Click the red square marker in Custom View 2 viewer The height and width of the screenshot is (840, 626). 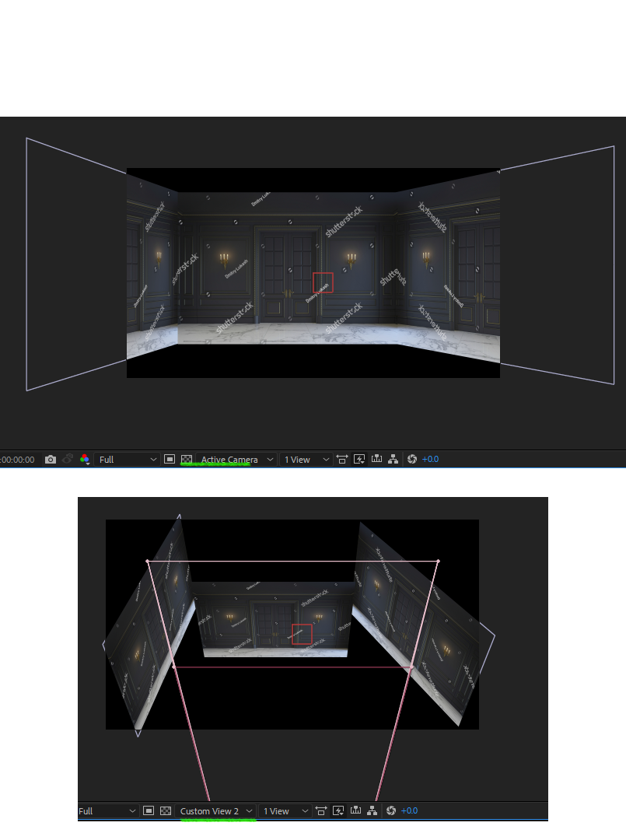coord(302,635)
